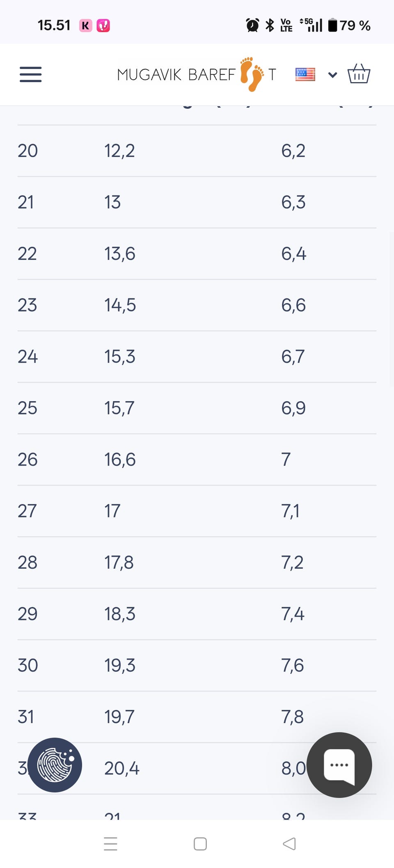Tap the battery 79 % indicator

point(349,25)
